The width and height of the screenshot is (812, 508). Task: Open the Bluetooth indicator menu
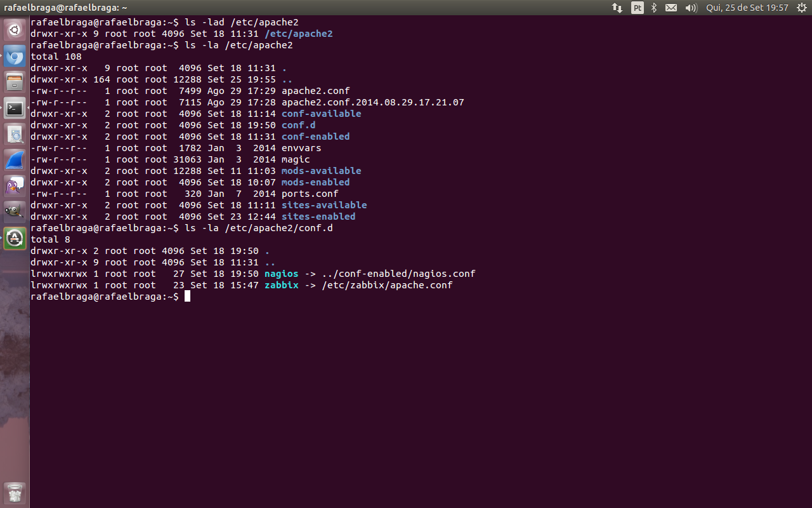[x=654, y=8]
